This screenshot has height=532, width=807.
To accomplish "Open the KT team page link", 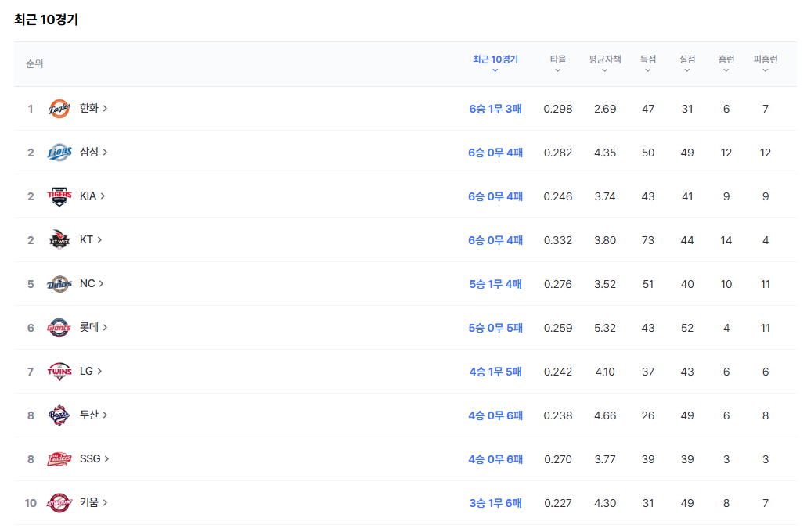I will pyautogui.click(x=91, y=239).
